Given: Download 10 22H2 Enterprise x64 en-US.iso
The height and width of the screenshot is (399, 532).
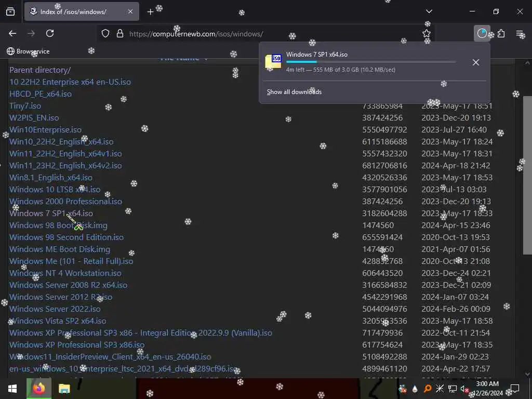Looking at the screenshot, I should (70, 82).
